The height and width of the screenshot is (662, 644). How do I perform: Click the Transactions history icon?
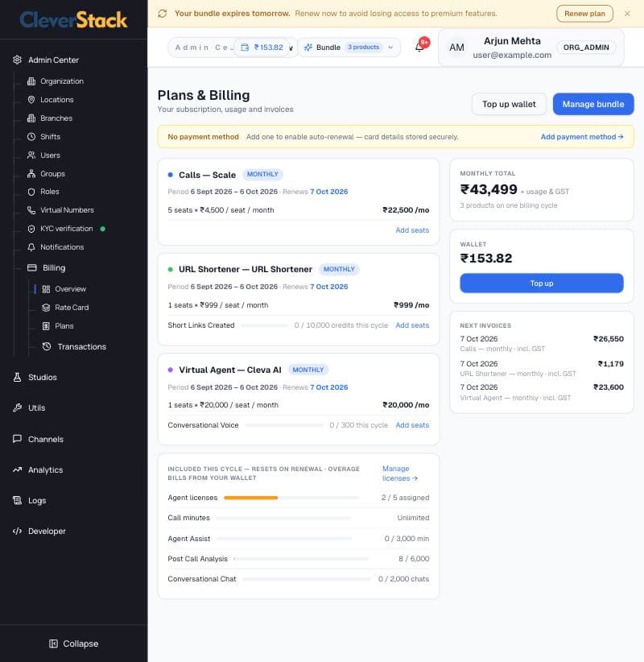(47, 346)
